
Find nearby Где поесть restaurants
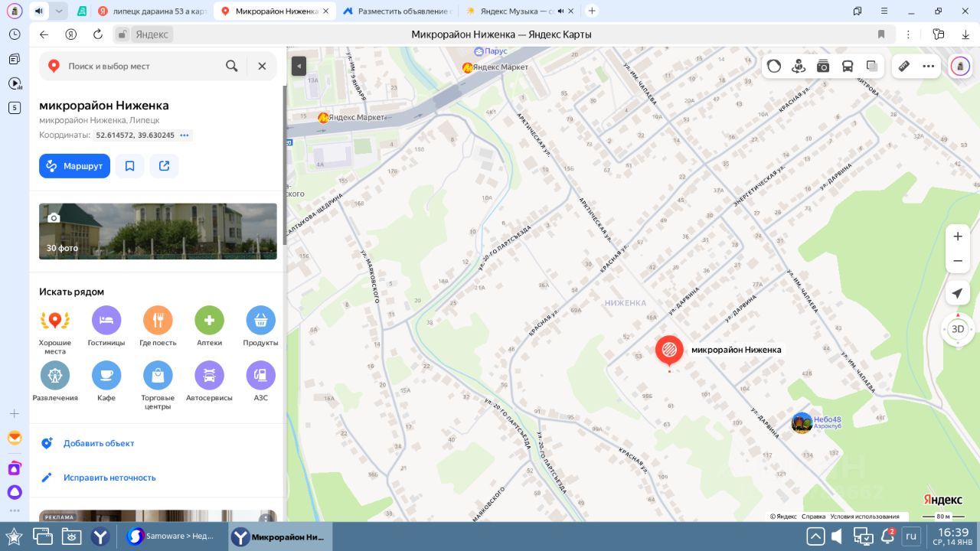pos(158,327)
